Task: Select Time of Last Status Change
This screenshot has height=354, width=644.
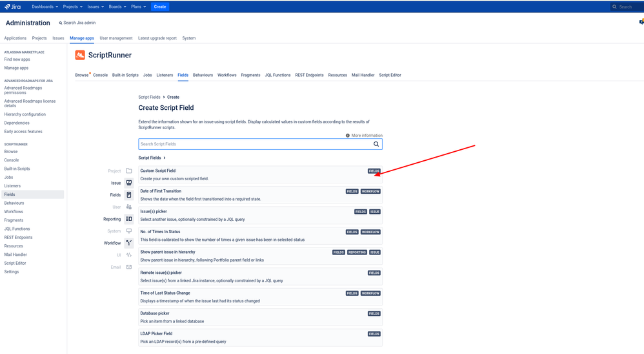Action: tap(261, 297)
